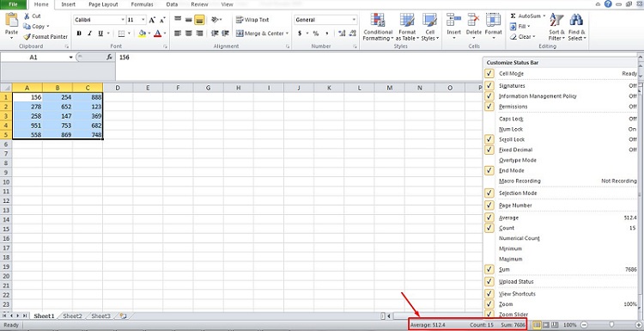Open the Sheet2 worksheet tab
This screenshot has height=331, width=644.
(x=73, y=316)
